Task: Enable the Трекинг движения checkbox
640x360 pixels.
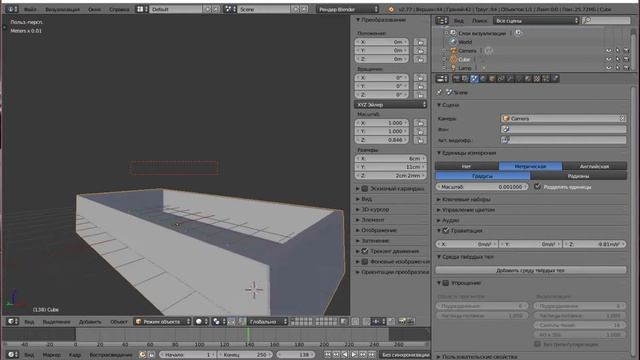Action: 365,251
